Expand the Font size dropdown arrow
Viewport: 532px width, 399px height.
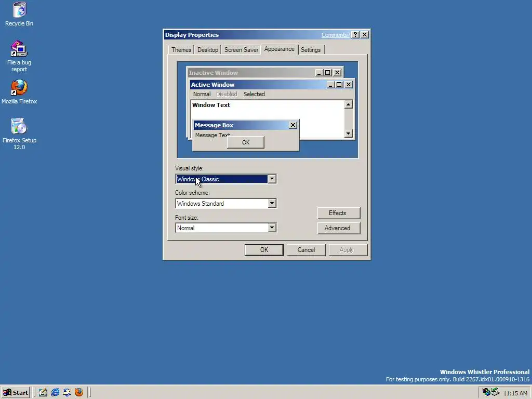coord(272,228)
